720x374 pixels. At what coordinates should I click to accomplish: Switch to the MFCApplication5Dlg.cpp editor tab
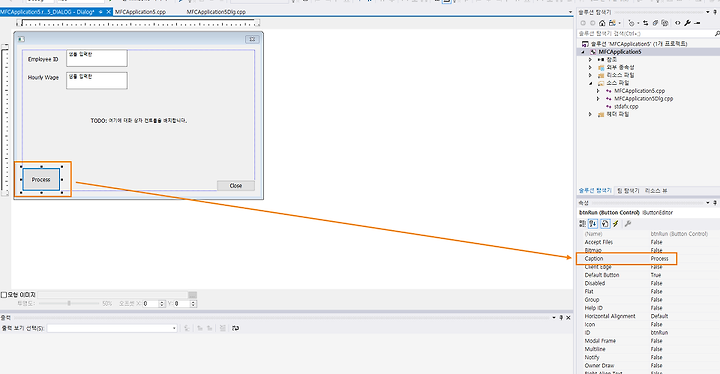(x=216, y=12)
